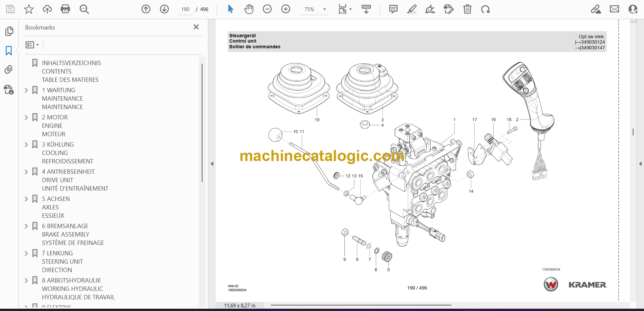Expand the 2 MOTOR bookmark
The height and width of the screenshot is (311, 644).
[x=26, y=117]
